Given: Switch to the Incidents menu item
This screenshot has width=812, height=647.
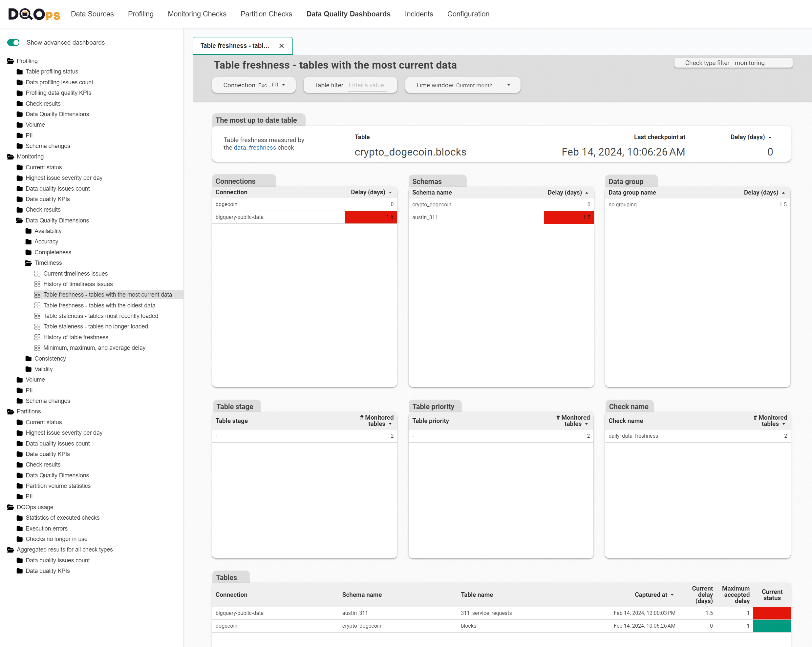Looking at the screenshot, I should click(419, 14).
